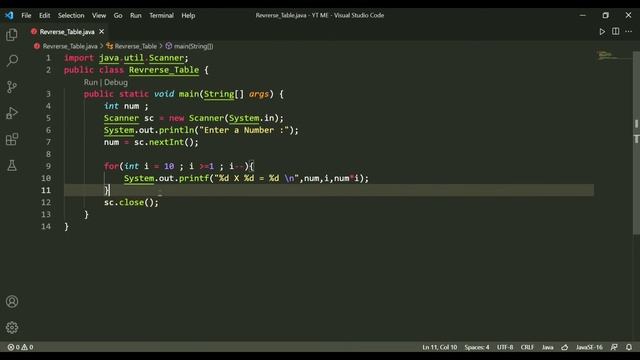Click the vertical editor scrollbar
The image size is (640, 360).
coord(636,143)
